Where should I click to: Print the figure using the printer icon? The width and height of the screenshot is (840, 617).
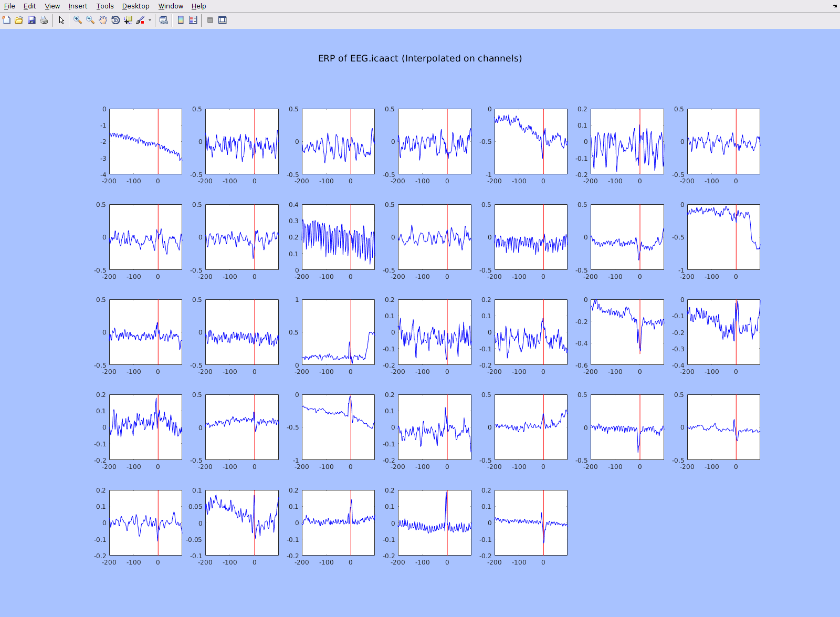tap(44, 20)
